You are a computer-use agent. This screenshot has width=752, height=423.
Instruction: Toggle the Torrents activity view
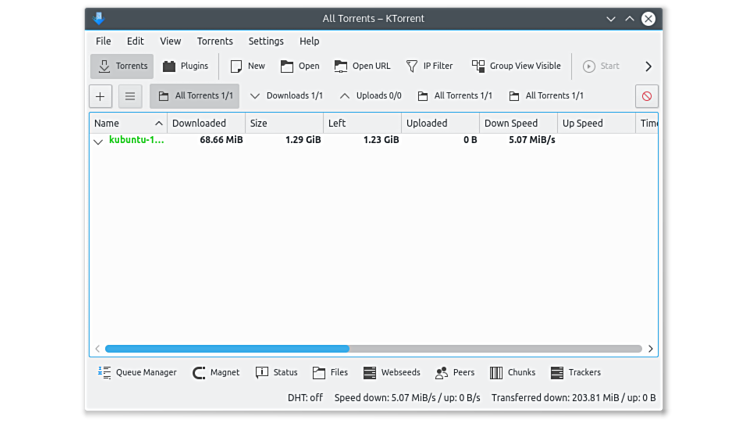tap(122, 66)
